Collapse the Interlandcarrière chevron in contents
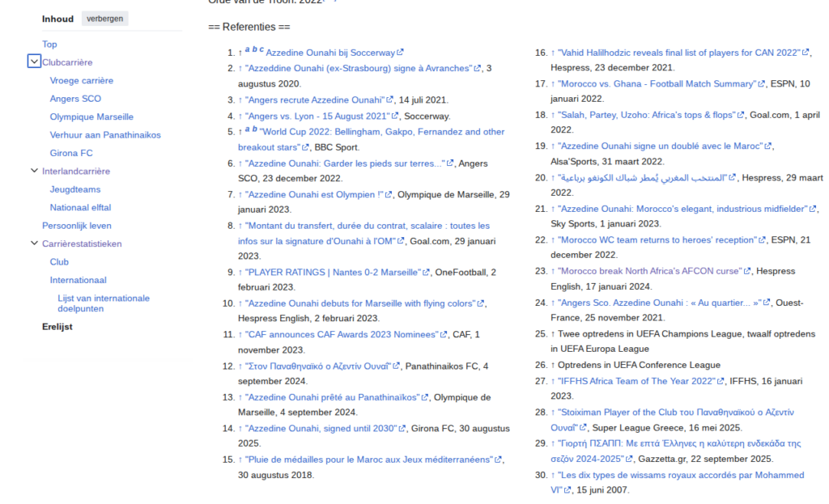This screenshot has height=504, width=829. pyautogui.click(x=34, y=171)
